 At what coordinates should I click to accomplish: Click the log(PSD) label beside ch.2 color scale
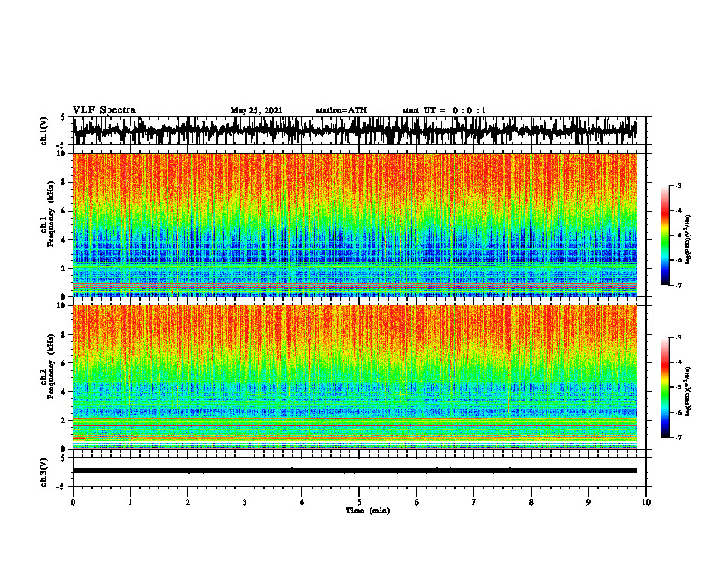[688, 391]
